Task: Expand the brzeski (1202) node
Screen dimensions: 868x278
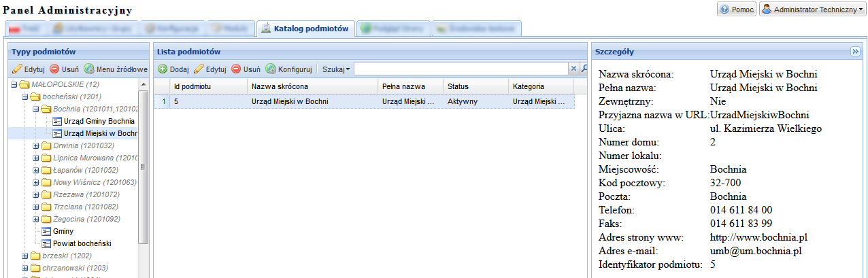Action: (x=25, y=256)
